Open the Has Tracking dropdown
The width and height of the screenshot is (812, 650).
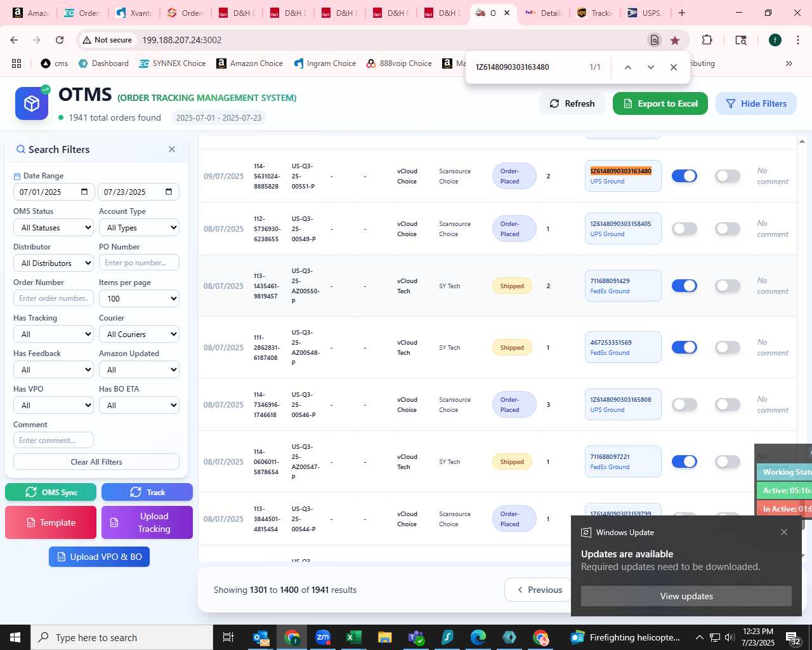click(x=53, y=334)
